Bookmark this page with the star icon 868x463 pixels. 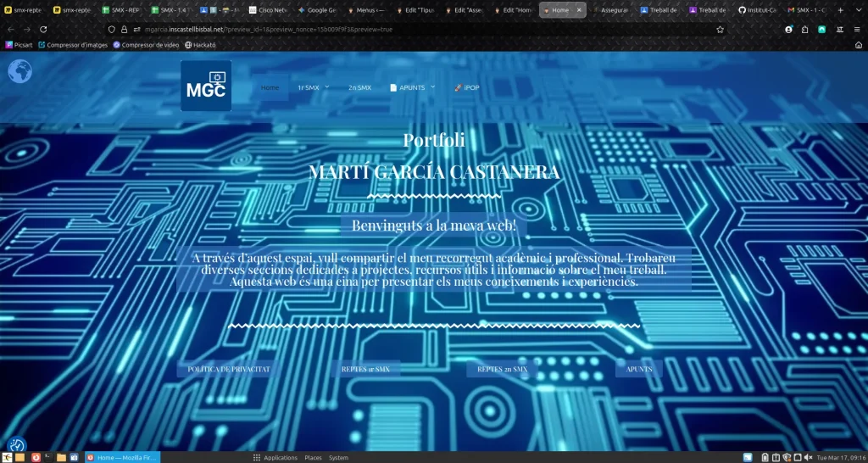click(720, 29)
